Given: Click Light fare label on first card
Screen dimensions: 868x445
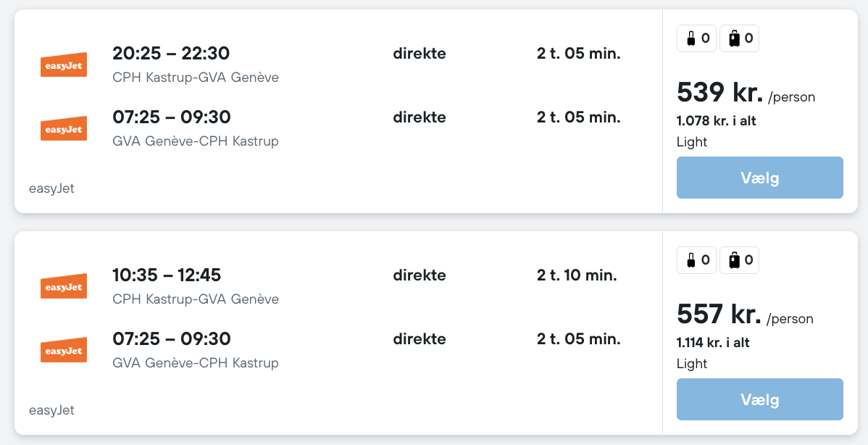Looking at the screenshot, I should pos(692,142).
